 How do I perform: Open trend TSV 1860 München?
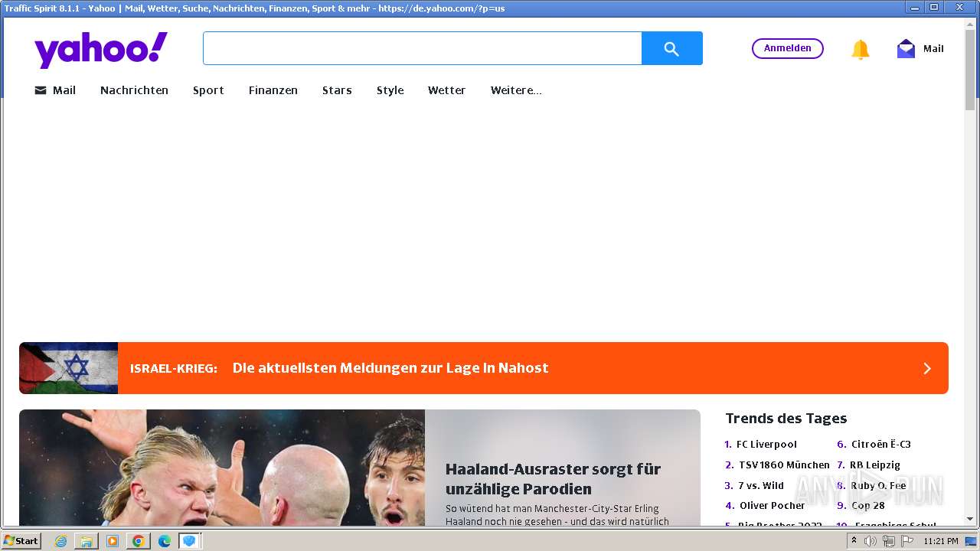784,465
